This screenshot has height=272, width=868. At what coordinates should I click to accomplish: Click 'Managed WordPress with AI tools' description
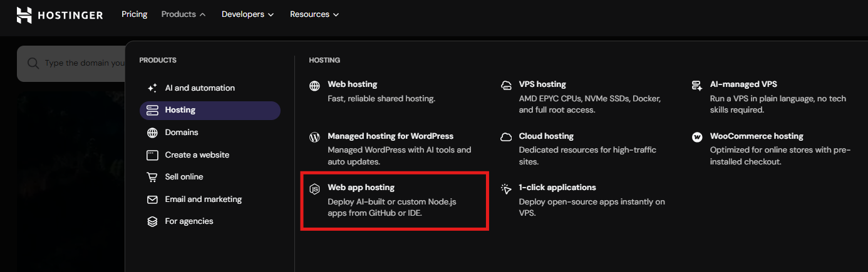click(400, 156)
